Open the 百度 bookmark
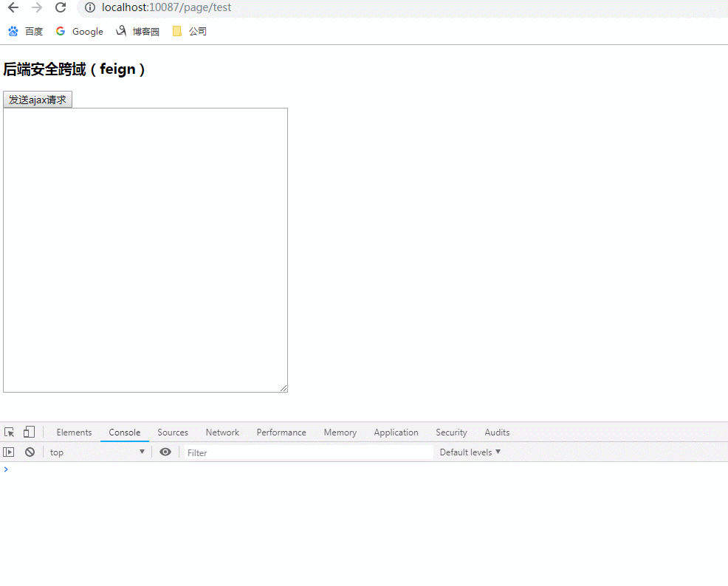The image size is (728, 586). coord(26,31)
